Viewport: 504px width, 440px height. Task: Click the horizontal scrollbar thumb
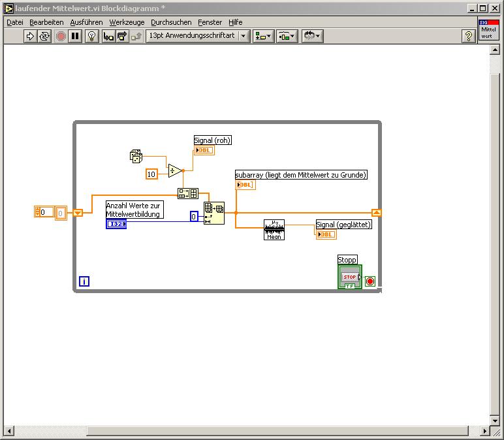pos(277,431)
